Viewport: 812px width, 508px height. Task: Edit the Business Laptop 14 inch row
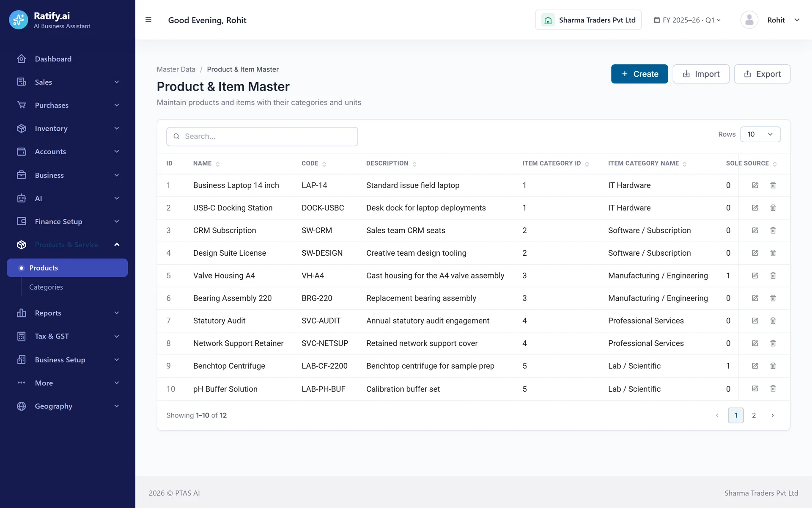(x=755, y=185)
